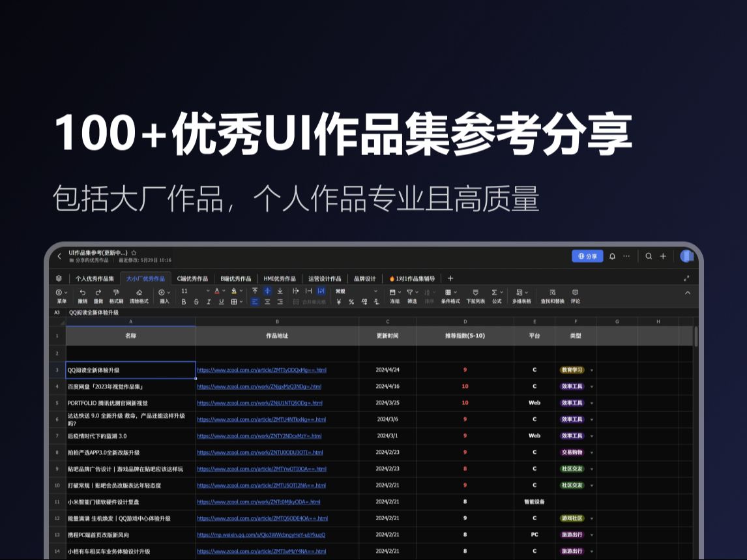This screenshot has height=560, width=747.
Task: Click the plus icon next to search
Action: [x=663, y=256]
